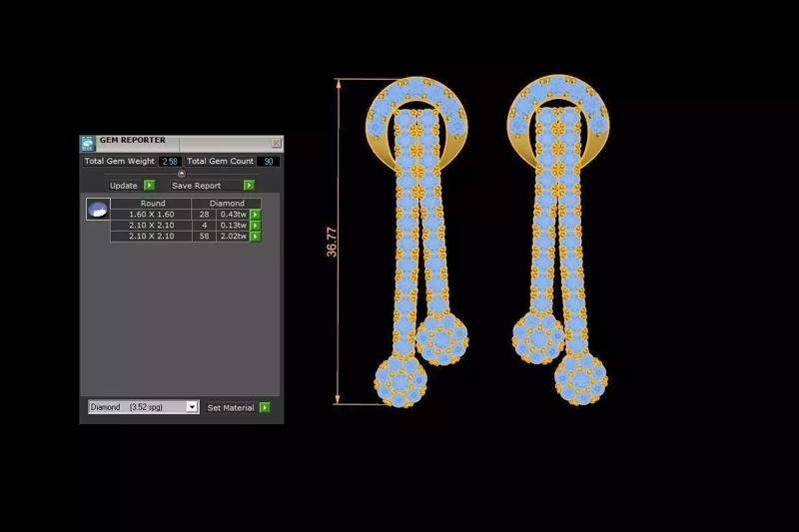Click the Update label
Viewport: 799px width, 532px height.
(x=123, y=186)
